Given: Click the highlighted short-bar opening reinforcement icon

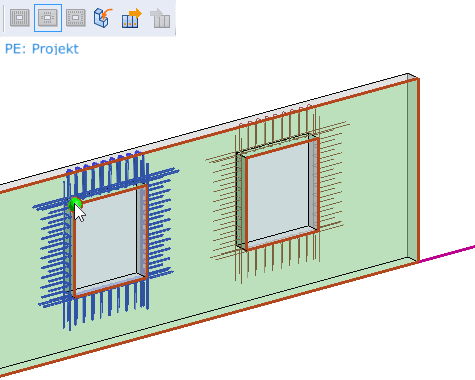Looking at the screenshot, I should (48, 18).
